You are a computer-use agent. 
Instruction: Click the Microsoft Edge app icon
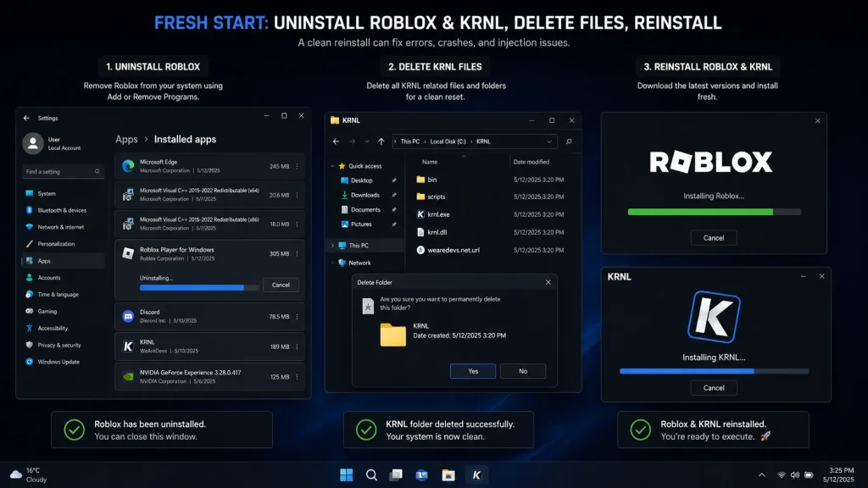click(x=128, y=166)
